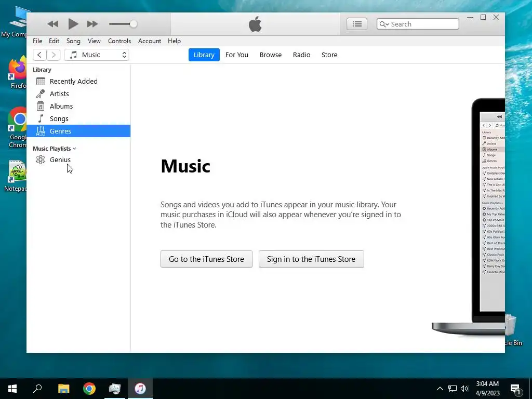Click the Genres guitars icon
This screenshot has height=399, width=532.
pyautogui.click(x=41, y=131)
